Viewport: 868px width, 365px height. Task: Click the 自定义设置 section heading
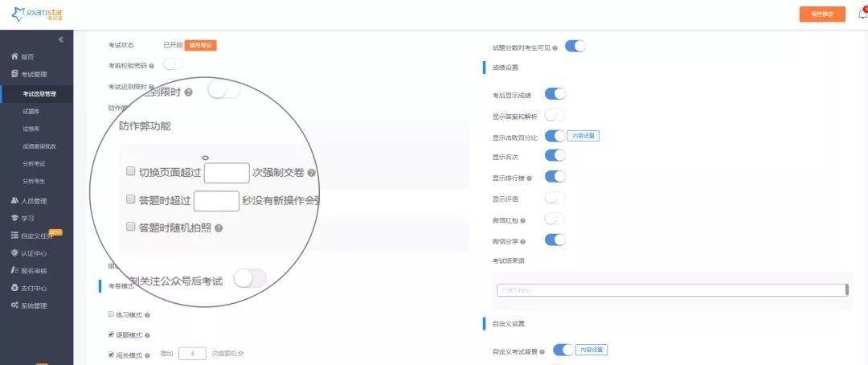pos(508,323)
